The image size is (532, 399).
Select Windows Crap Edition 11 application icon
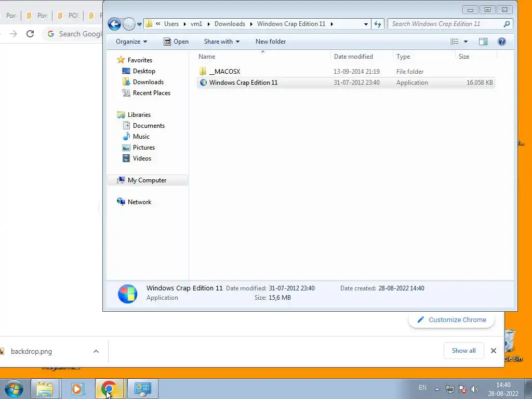[x=203, y=83]
